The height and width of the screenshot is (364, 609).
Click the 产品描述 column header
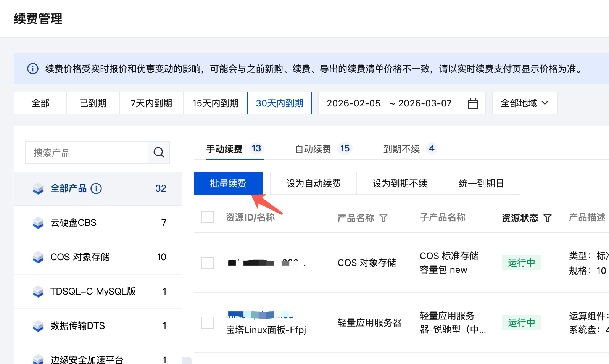click(x=587, y=217)
